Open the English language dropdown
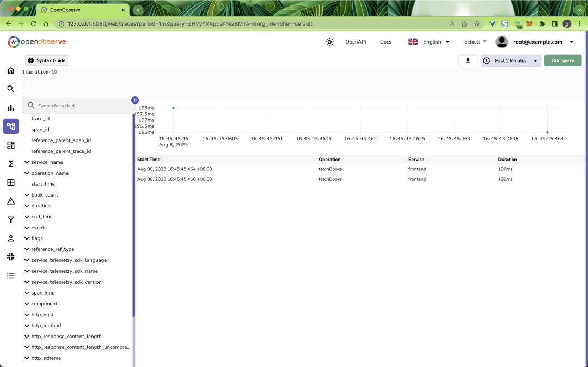588x367 pixels. click(432, 41)
